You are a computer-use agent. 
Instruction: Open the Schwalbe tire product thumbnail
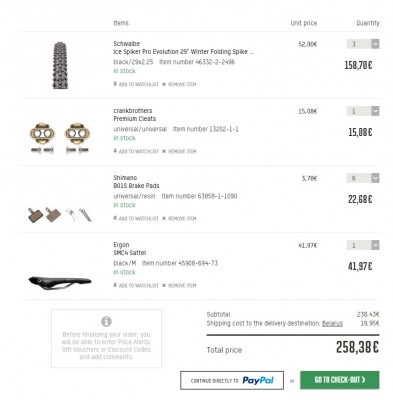tap(60, 65)
